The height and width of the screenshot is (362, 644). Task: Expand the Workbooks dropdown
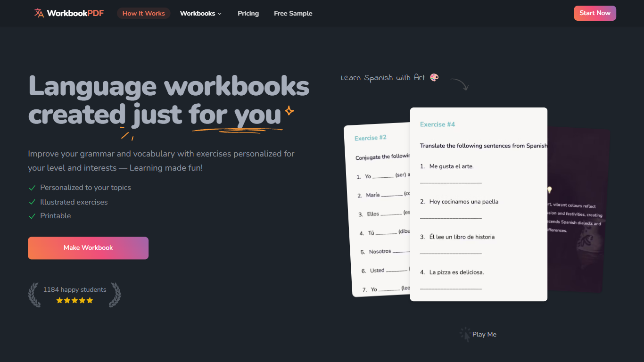click(x=200, y=13)
